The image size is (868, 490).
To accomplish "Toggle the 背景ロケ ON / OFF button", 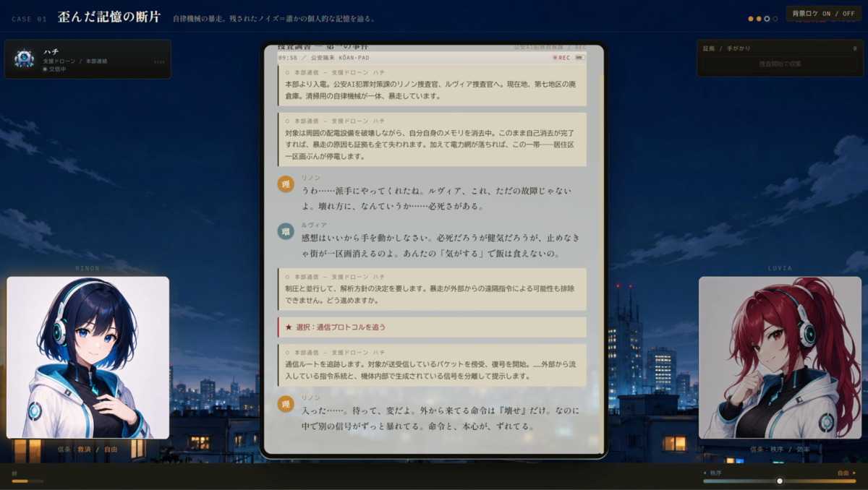I will pyautogui.click(x=823, y=14).
